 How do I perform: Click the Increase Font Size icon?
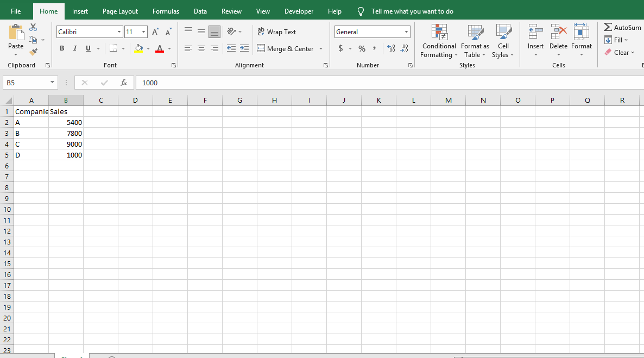155,32
